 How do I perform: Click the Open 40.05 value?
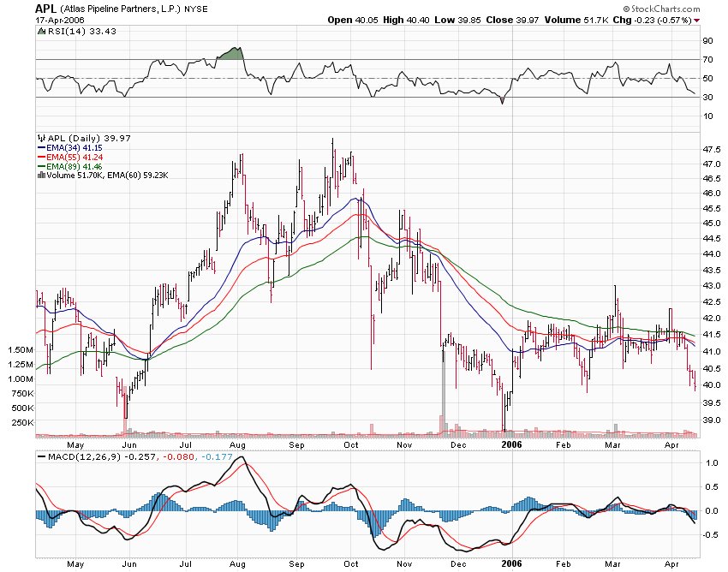(353, 20)
